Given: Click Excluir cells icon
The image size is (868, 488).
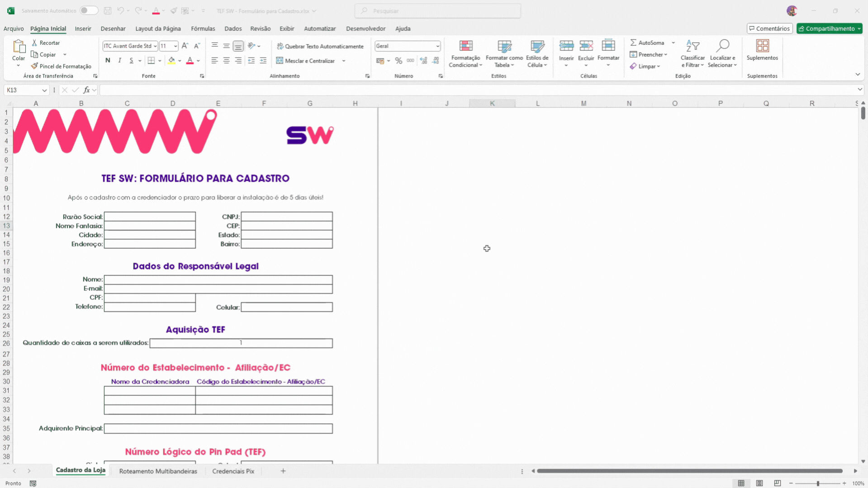Looking at the screenshot, I should pyautogui.click(x=586, y=46).
